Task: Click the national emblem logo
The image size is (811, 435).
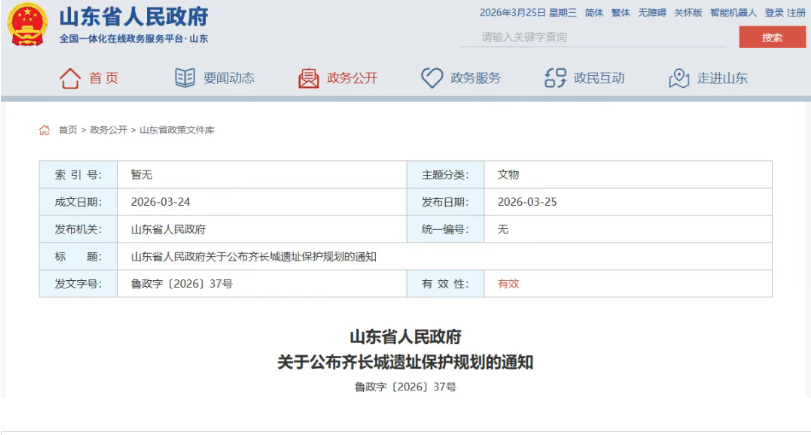Action: click(27, 25)
